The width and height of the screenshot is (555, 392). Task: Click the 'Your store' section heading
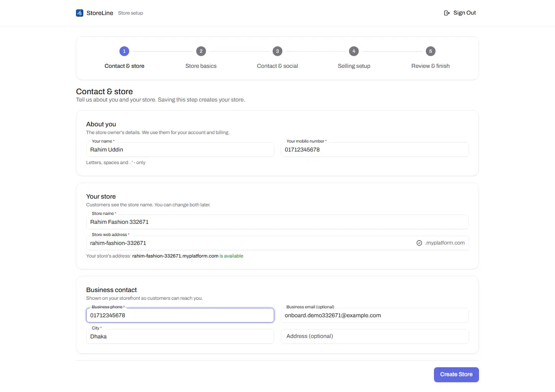101,197
